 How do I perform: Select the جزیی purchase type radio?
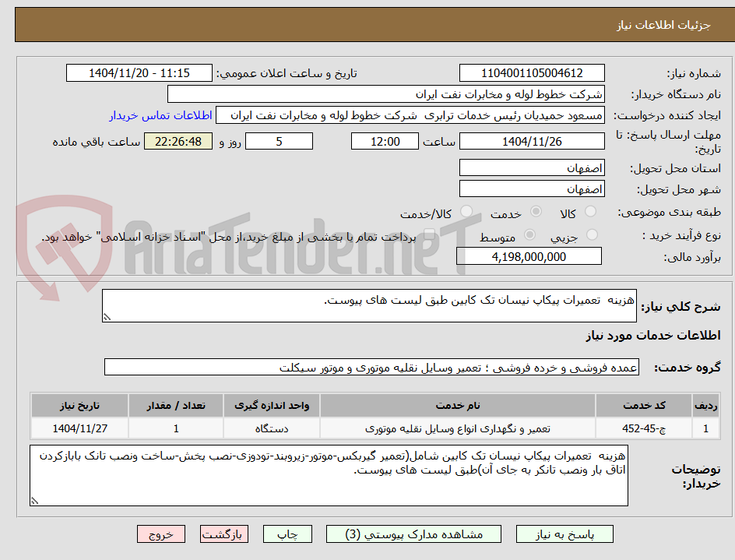[x=592, y=234]
